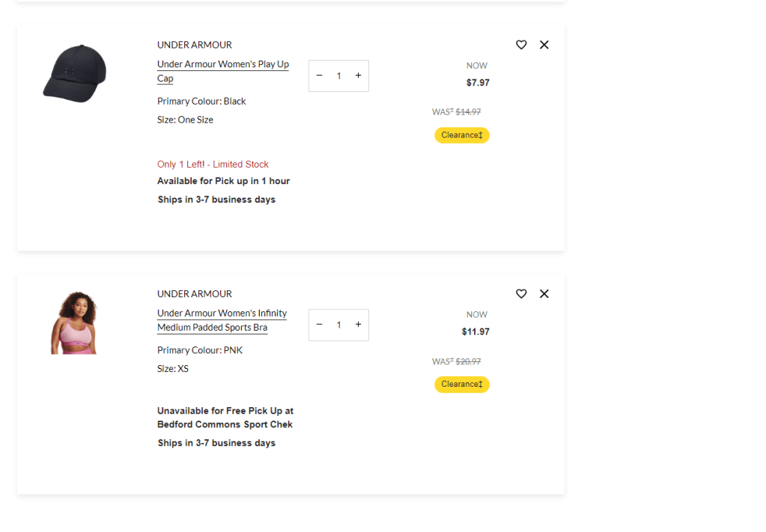Decrease quantity of the Sports Bra
Image resolution: width=766 pixels, height=532 pixels.
pos(320,325)
